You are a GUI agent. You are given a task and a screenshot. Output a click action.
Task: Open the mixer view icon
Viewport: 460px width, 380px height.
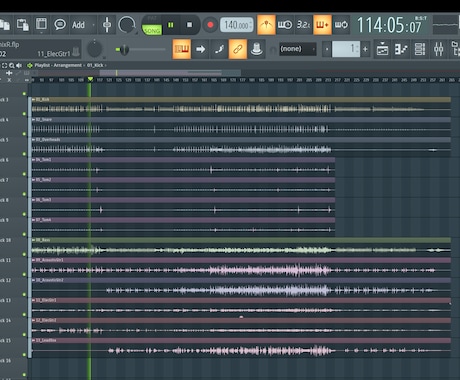pyautogui.click(x=439, y=49)
